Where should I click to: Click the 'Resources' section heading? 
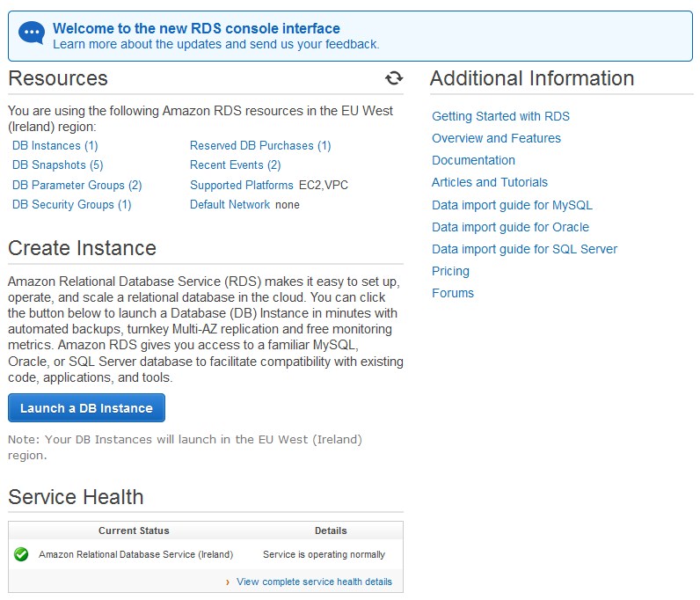(x=58, y=78)
